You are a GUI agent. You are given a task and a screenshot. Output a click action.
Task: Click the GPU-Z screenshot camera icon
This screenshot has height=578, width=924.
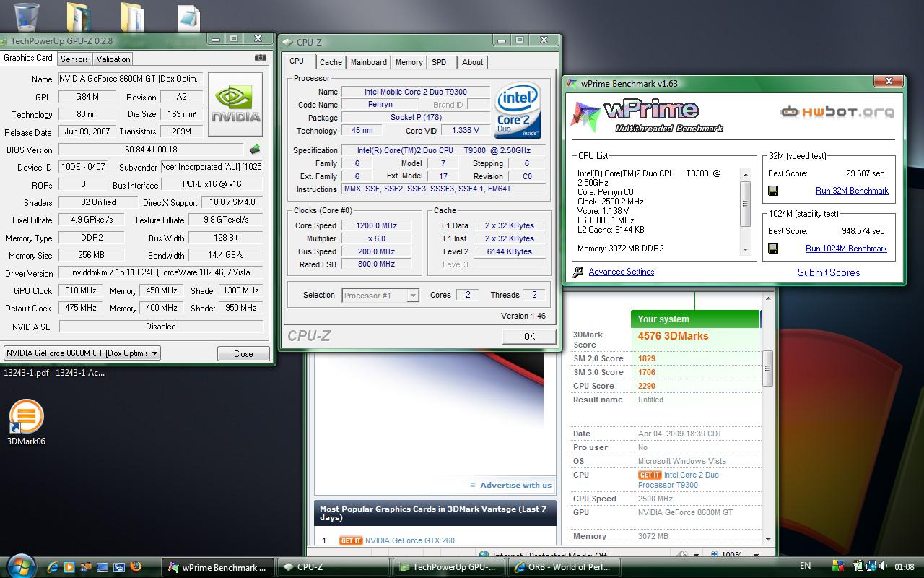pyautogui.click(x=261, y=58)
